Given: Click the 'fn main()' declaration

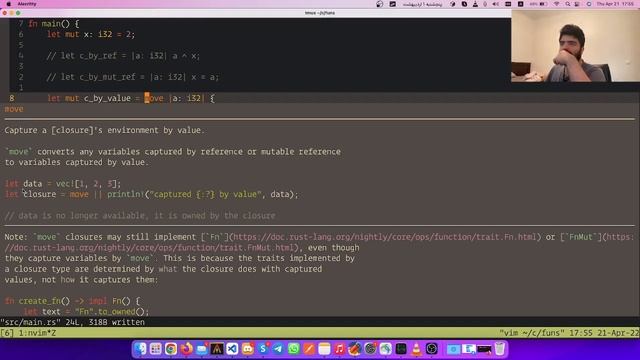Looking at the screenshot, I should point(53,24).
